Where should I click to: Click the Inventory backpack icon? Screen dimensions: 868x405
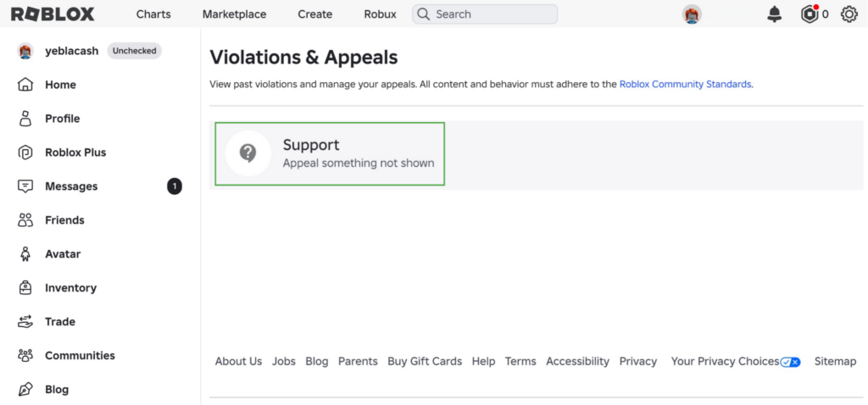(25, 288)
